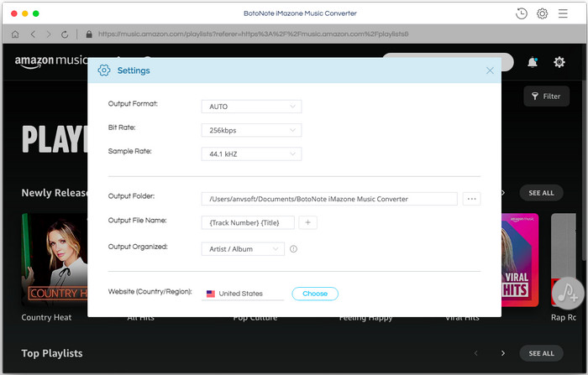Open the Amazon Music settings gear
The image size is (588, 375).
click(x=559, y=62)
